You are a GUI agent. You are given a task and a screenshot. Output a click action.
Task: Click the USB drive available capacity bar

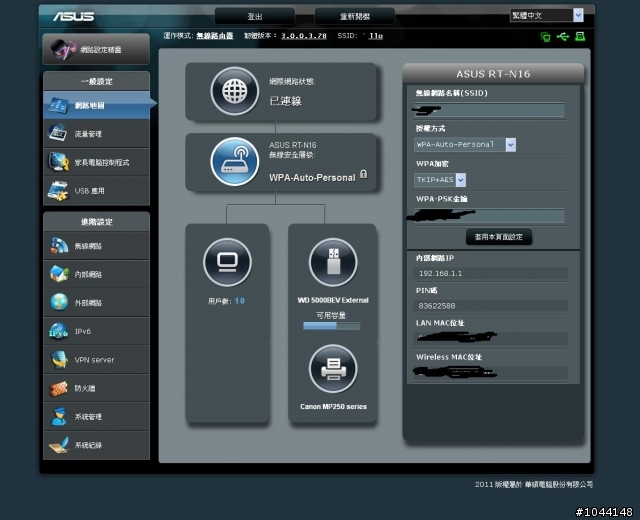click(x=331, y=326)
